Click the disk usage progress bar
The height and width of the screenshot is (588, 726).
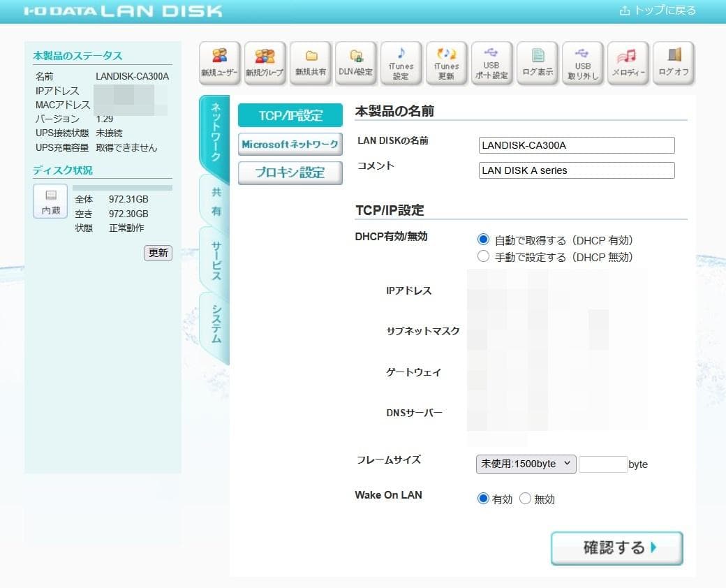123,188
